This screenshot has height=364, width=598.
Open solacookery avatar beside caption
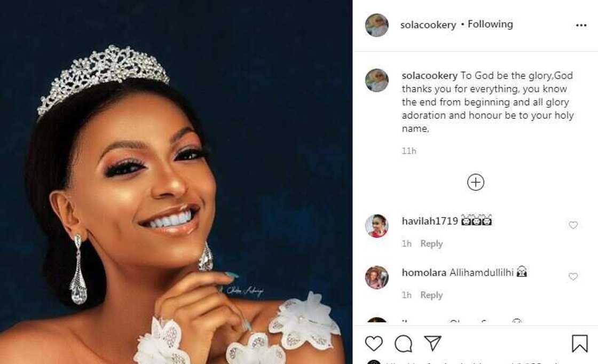pos(376,80)
